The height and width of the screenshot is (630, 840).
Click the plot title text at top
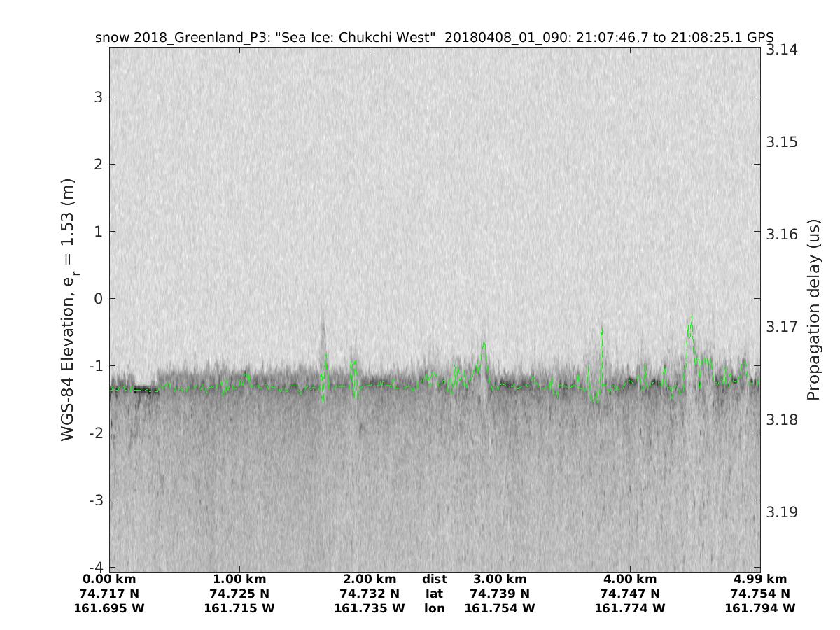tap(434, 38)
